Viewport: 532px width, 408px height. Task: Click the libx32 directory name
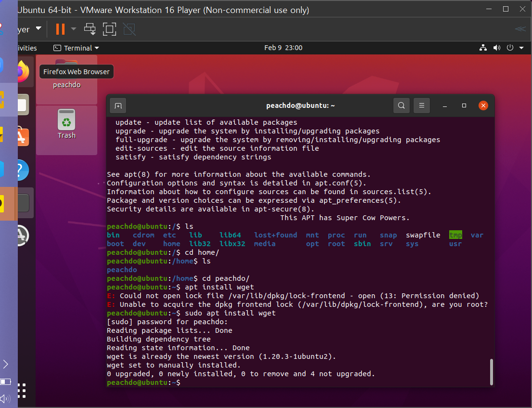232,244
